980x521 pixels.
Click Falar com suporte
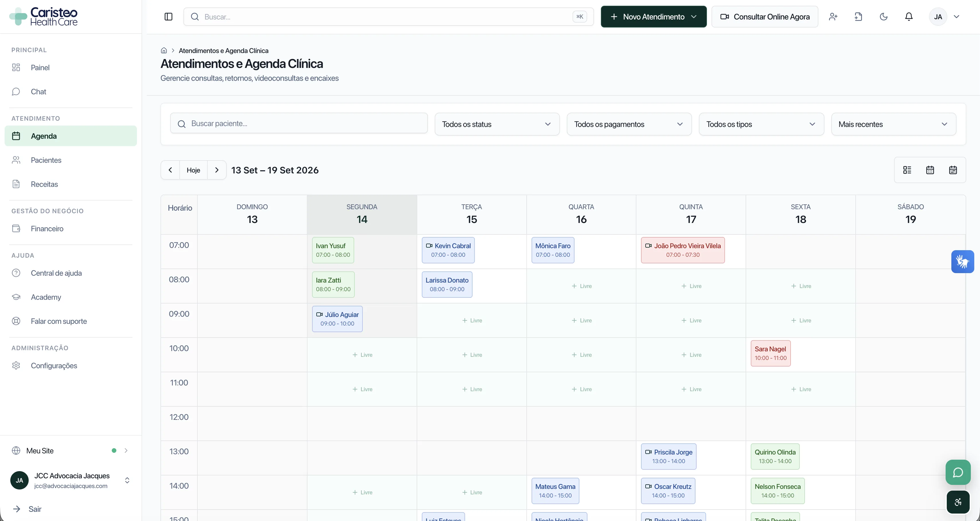pyautogui.click(x=71, y=321)
